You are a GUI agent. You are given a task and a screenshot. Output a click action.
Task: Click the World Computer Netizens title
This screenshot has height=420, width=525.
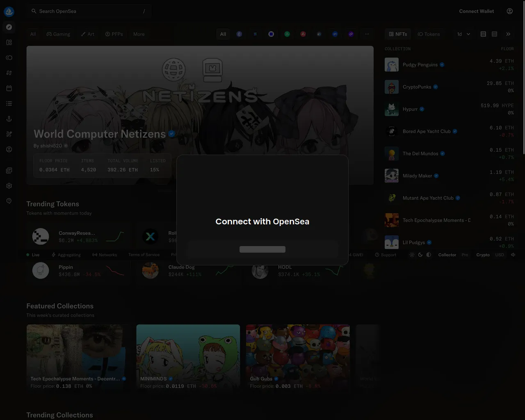coord(100,134)
